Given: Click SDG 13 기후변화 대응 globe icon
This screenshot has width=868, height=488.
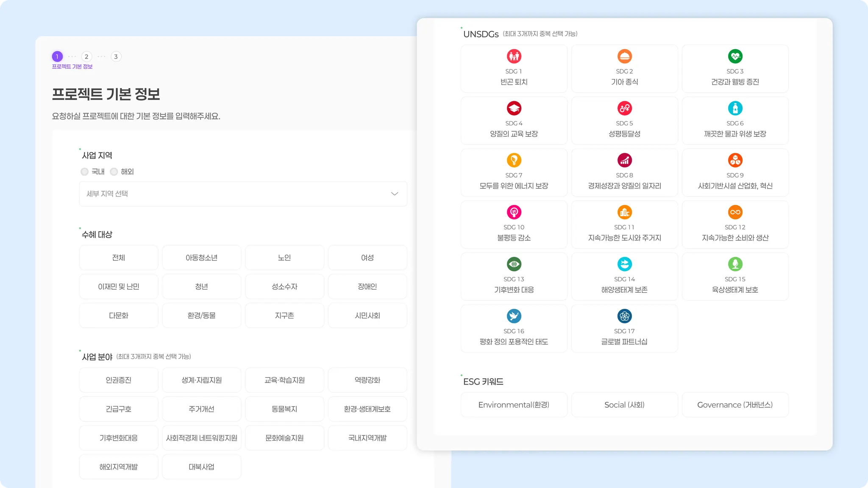Looking at the screenshot, I should (514, 264).
